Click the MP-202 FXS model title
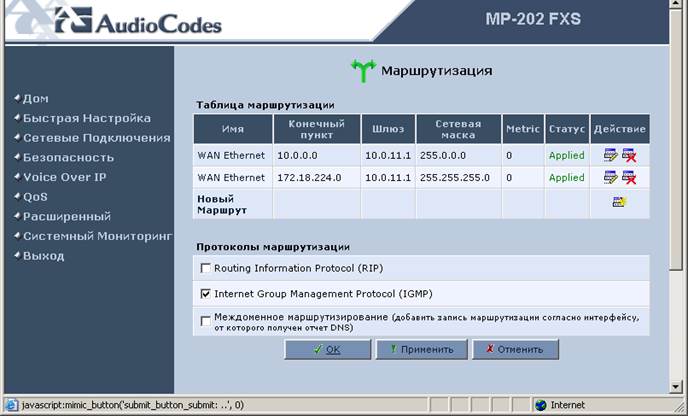The height and width of the screenshot is (416, 688). click(533, 19)
